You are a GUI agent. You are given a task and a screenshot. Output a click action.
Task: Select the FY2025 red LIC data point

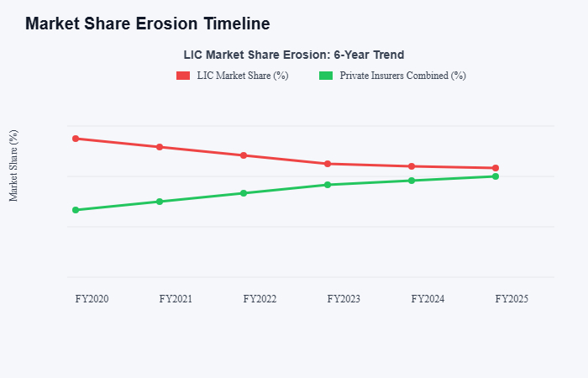pyautogui.click(x=496, y=168)
